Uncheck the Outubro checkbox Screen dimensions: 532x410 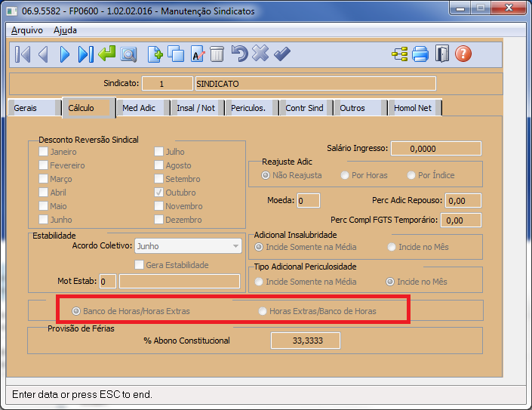click(x=158, y=192)
